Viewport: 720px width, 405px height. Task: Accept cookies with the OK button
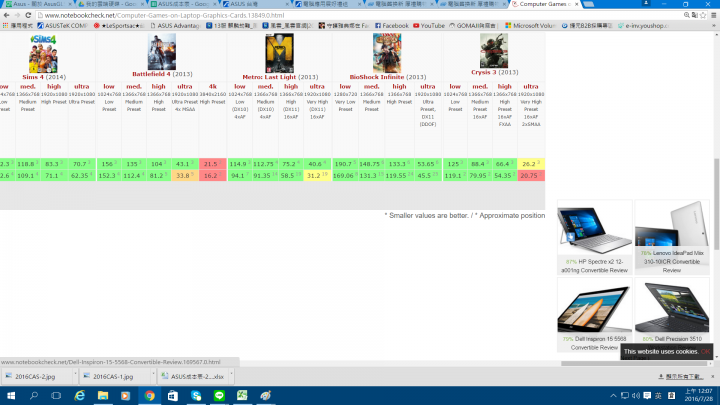pos(705,352)
